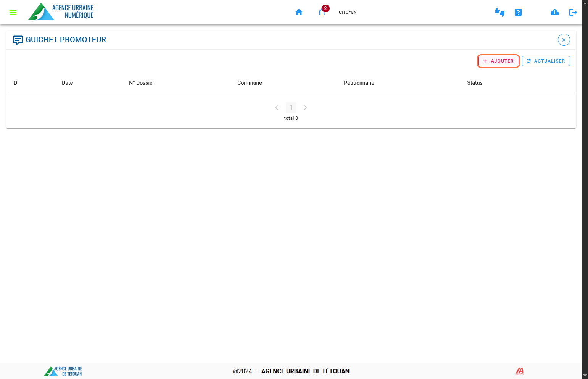
Task: Click the cloud alert icon
Action: 554,12
